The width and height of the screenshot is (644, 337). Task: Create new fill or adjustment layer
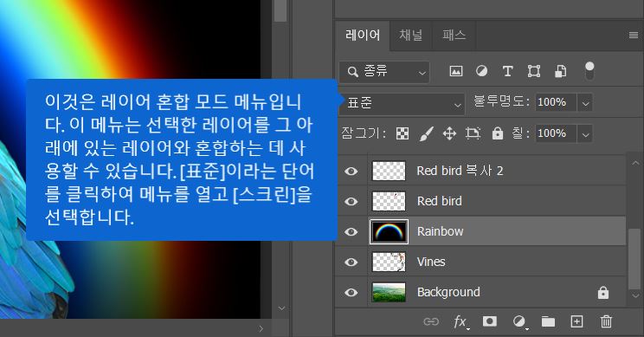point(519,321)
